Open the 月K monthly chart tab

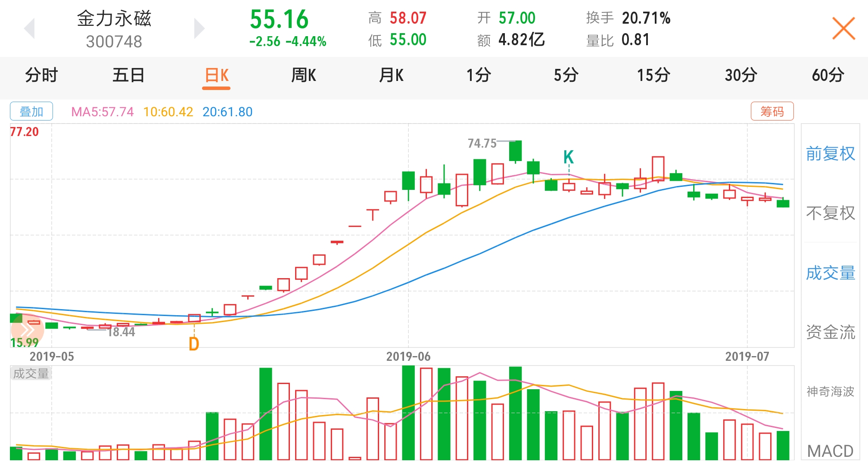pos(391,75)
